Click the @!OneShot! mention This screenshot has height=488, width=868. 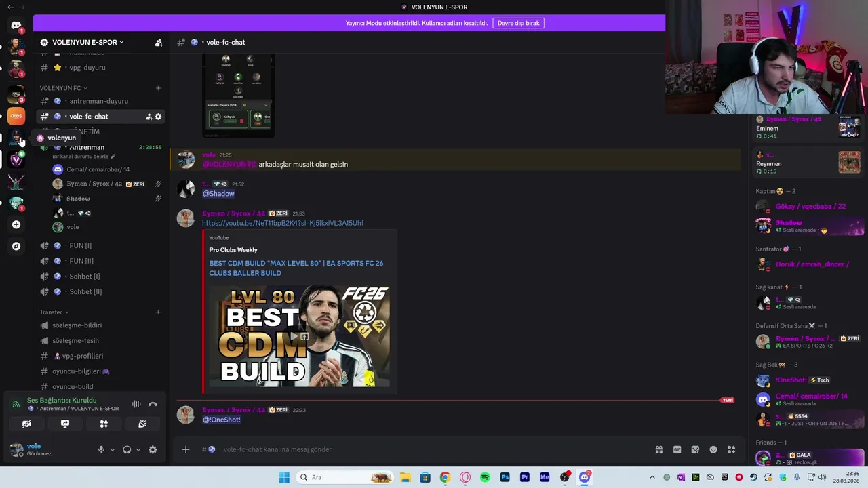click(x=222, y=420)
